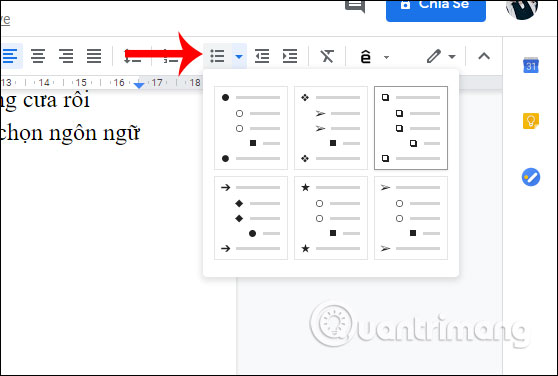
Task: Toggle the bulleted list button
Action: [x=217, y=56]
